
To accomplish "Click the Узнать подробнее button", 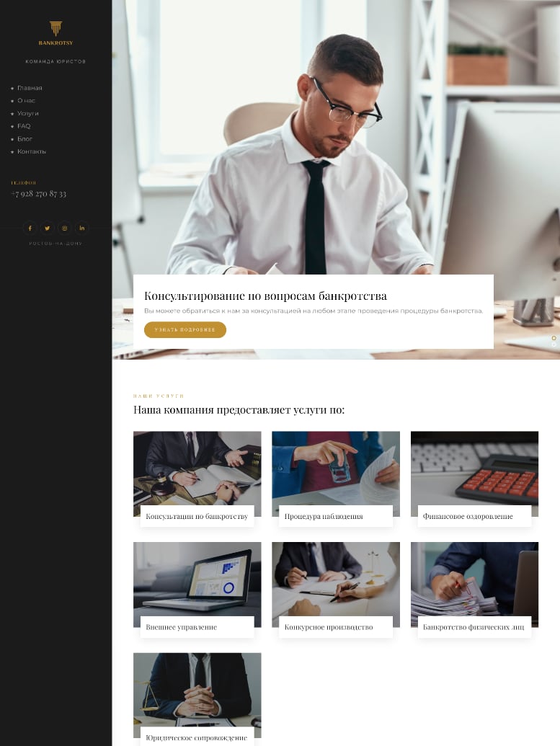I will click(x=185, y=329).
